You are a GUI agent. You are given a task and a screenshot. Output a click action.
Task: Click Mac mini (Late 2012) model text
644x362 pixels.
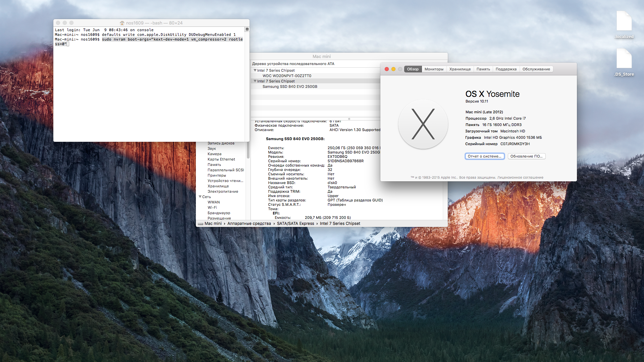(484, 112)
